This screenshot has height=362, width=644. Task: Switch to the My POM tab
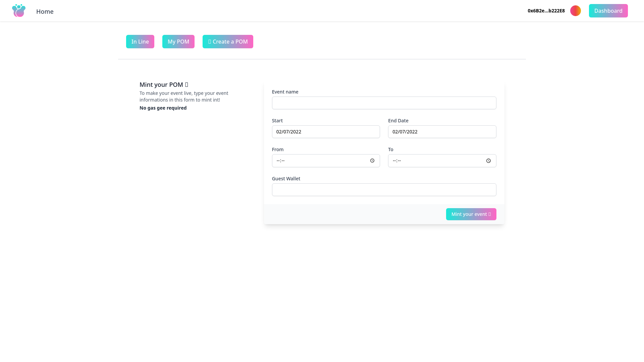(x=178, y=42)
